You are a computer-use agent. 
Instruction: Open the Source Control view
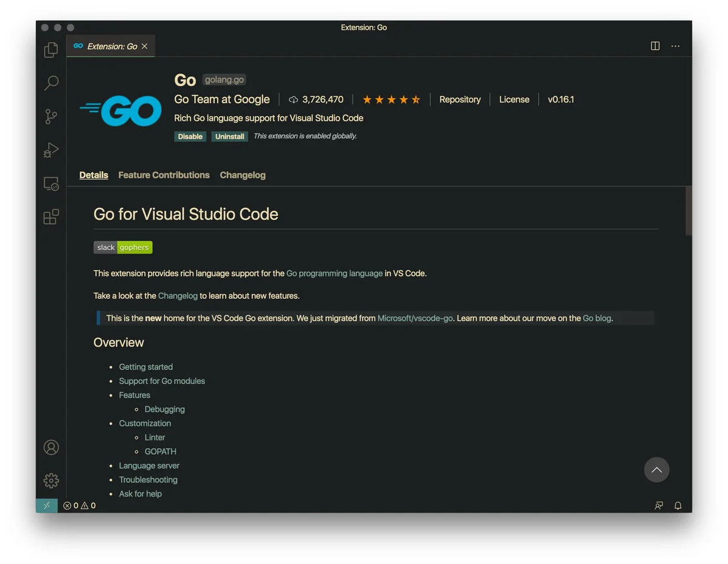tap(51, 116)
